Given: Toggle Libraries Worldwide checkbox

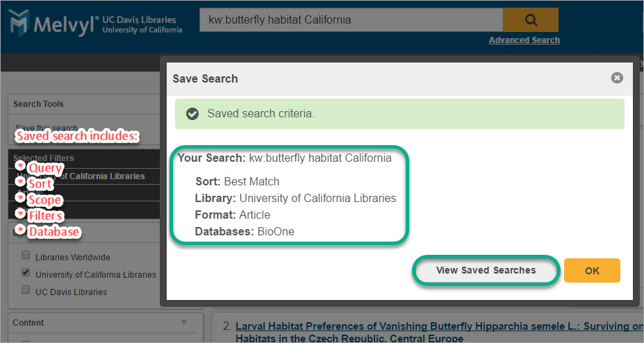Looking at the screenshot, I should [26, 256].
